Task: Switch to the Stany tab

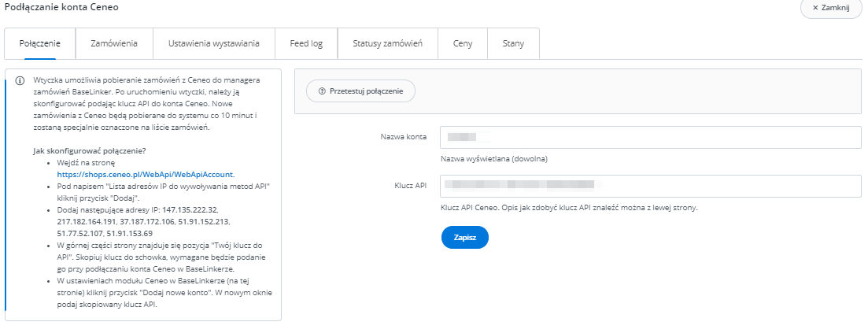Action: tap(513, 44)
